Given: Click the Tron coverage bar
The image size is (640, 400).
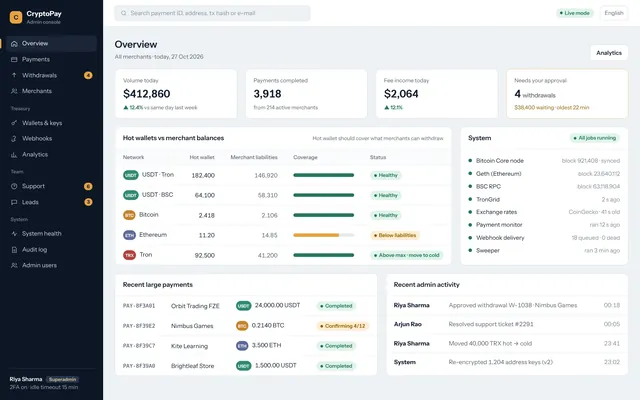Looking at the screenshot, I should (x=324, y=255).
